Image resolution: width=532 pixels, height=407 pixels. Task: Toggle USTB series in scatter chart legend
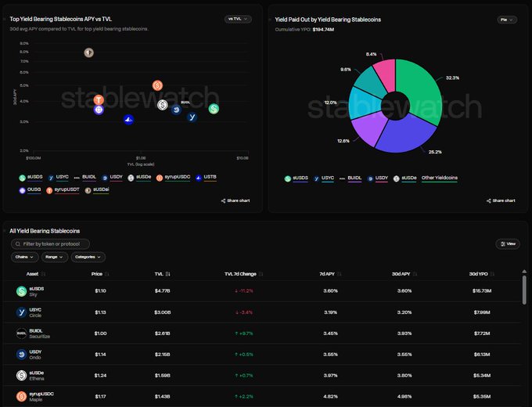pyautogui.click(x=206, y=178)
